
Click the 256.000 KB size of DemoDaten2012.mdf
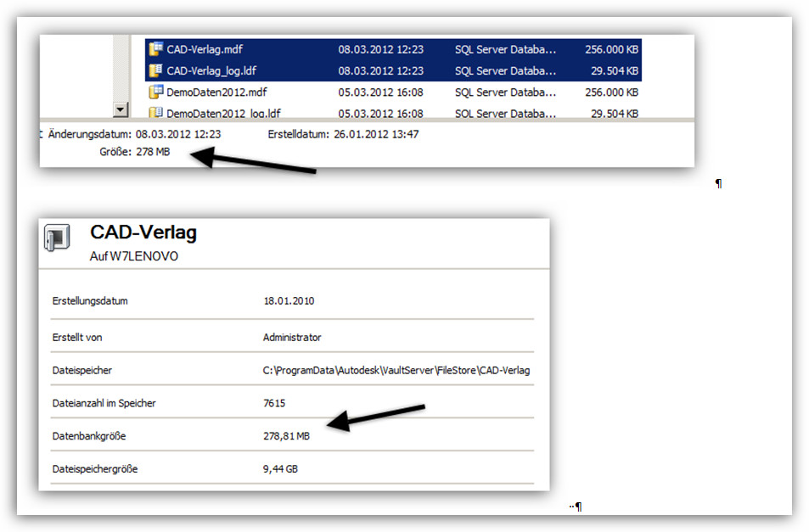coord(611,92)
